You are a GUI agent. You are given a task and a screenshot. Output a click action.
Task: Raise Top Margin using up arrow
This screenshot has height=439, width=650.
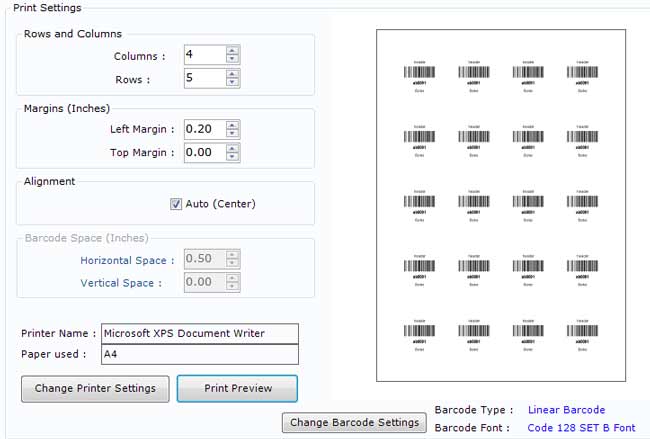[x=232, y=148]
